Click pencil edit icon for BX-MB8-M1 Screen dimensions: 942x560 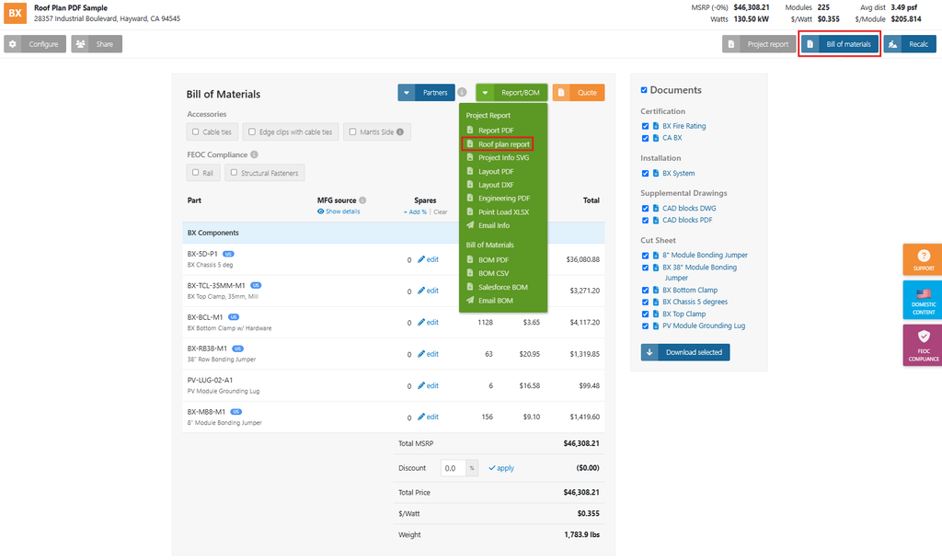click(421, 417)
